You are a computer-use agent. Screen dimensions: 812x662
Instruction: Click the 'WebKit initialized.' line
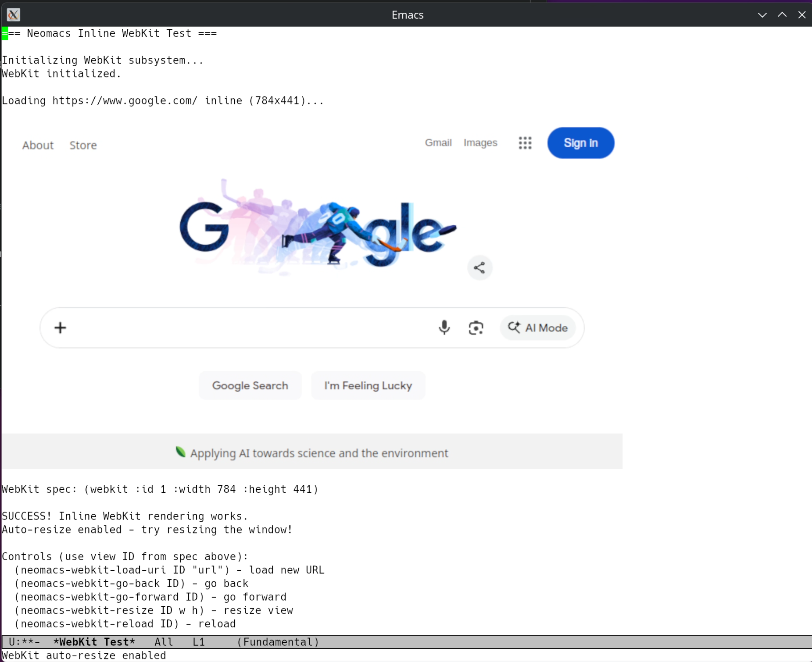click(x=61, y=74)
